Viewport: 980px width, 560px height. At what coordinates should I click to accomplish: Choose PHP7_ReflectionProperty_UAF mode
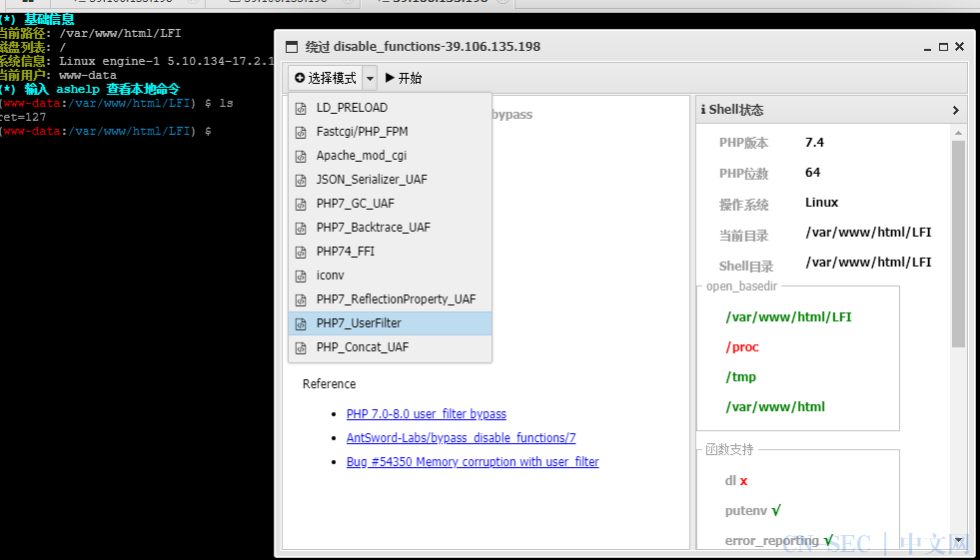[390, 299]
